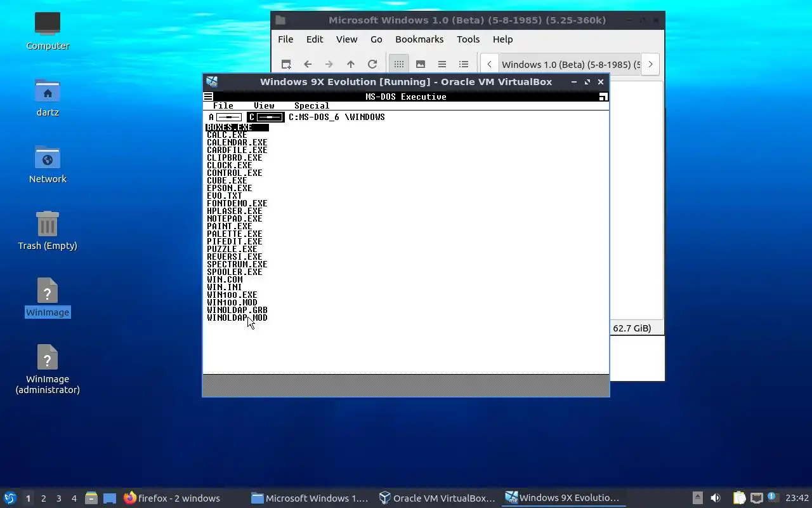812x508 pixels.
Task: Open VirtualBox window icon menu in title bar
Action: click(x=212, y=82)
